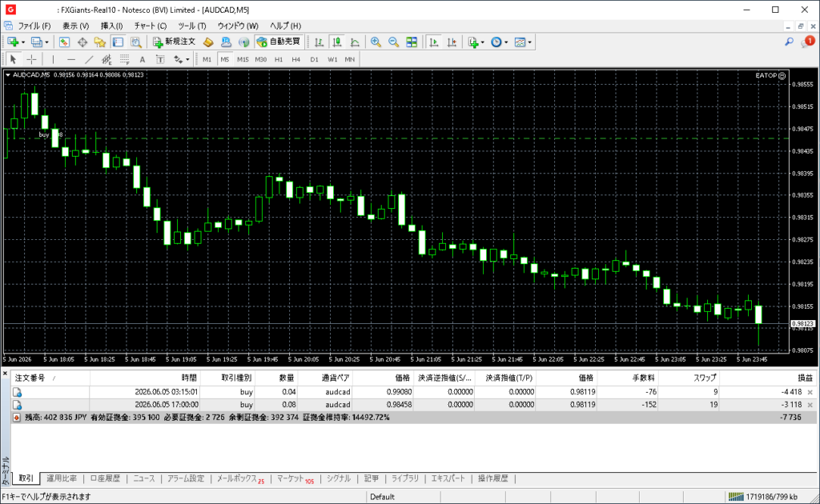The width and height of the screenshot is (820, 504).
Task: Open the 挿入 (I) menu
Action: coord(111,26)
